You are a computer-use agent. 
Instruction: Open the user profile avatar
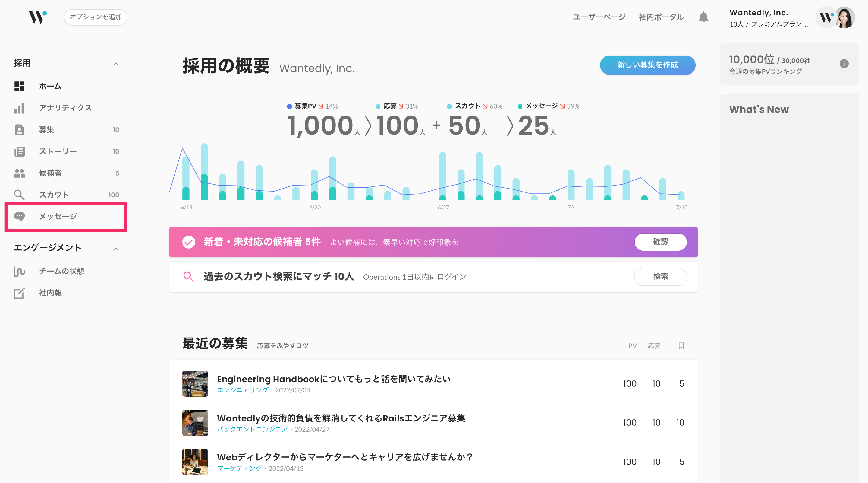[x=845, y=17]
